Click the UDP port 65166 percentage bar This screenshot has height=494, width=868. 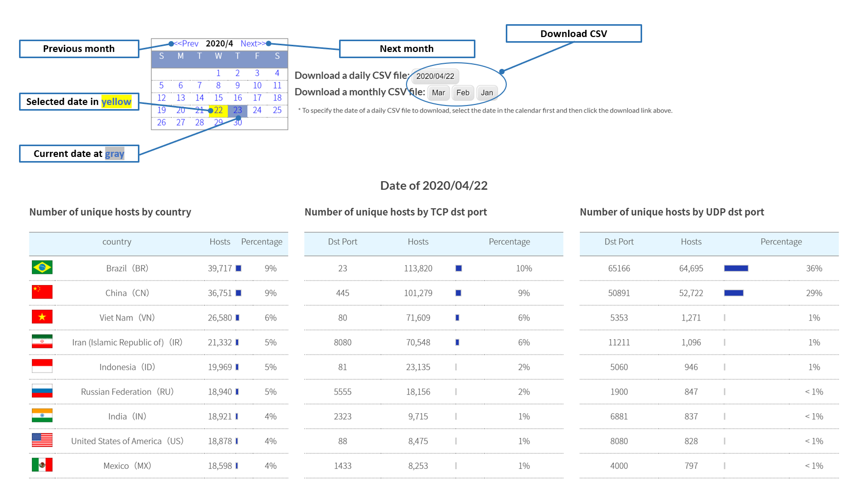736,268
